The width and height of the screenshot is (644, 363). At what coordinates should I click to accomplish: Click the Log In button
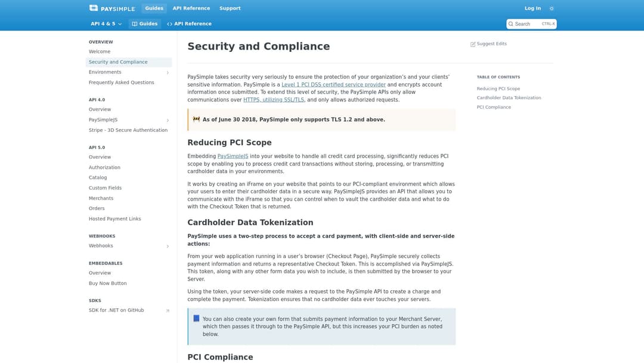[x=532, y=8]
